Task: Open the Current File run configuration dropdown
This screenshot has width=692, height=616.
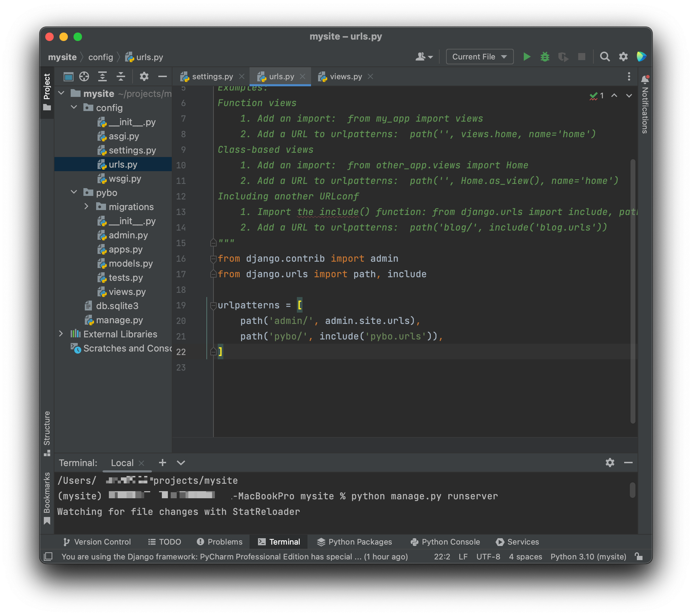Action: tap(480, 57)
